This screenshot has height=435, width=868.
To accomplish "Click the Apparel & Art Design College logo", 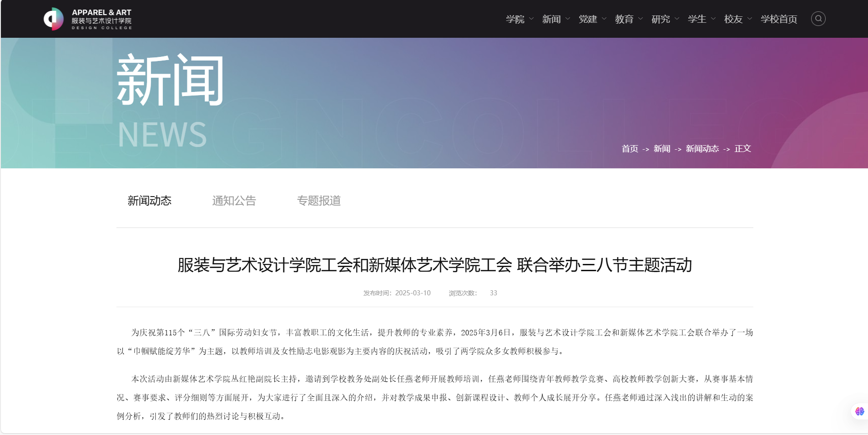I will point(88,19).
